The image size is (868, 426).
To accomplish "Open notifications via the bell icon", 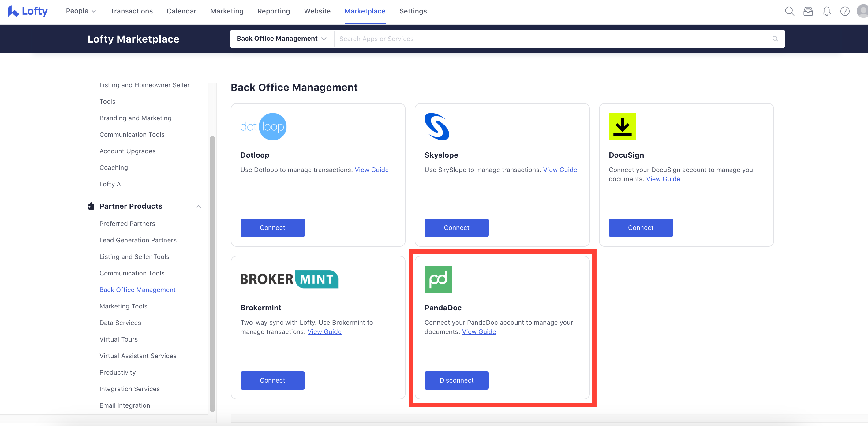I will coord(827,11).
